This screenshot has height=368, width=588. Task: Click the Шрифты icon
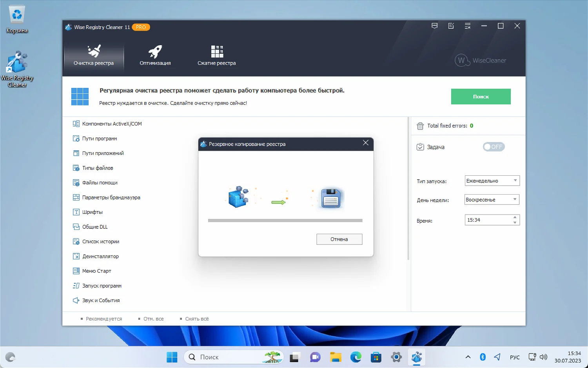point(76,212)
